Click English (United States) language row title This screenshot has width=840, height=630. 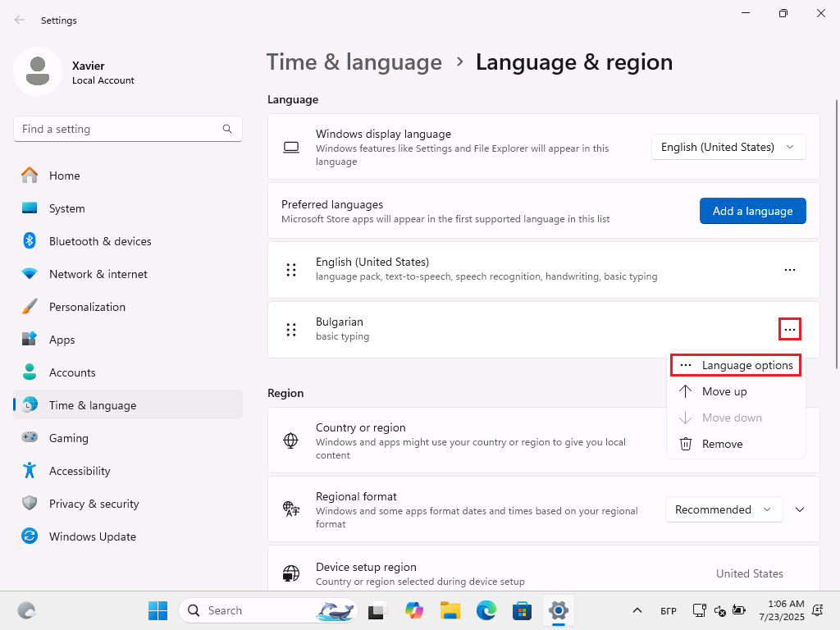tap(372, 262)
